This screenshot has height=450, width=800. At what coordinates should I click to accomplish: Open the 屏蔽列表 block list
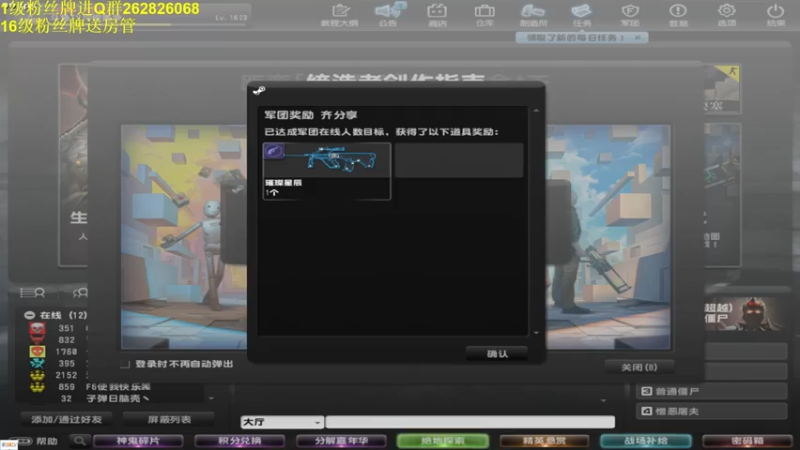click(169, 419)
